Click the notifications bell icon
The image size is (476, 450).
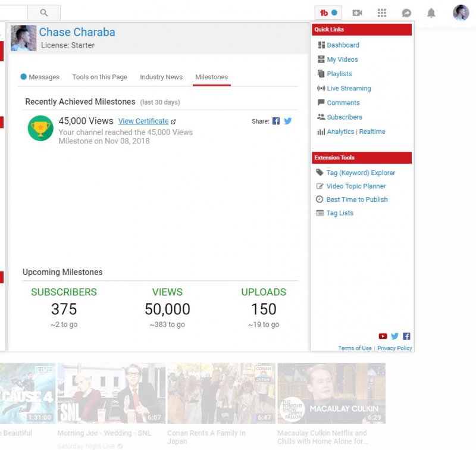tap(431, 13)
